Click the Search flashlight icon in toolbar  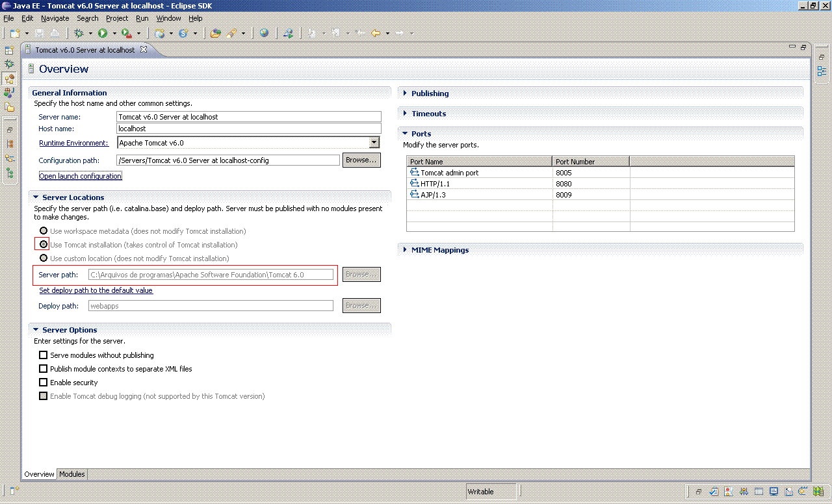(x=231, y=32)
